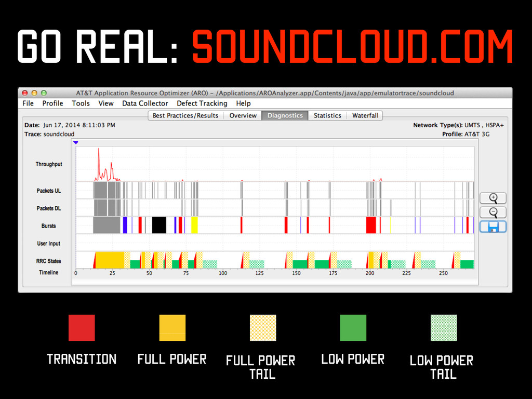Click the blue timeline position marker triangle
Image resolution: width=532 pixels, height=399 pixels.
(x=76, y=142)
